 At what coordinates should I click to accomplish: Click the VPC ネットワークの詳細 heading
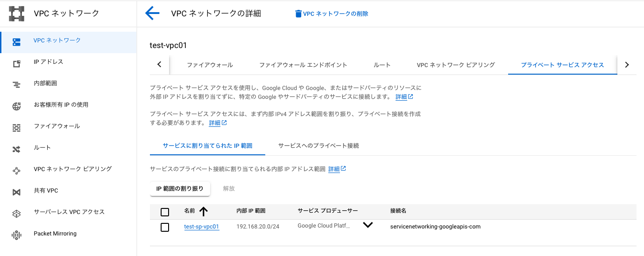(216, 14)
